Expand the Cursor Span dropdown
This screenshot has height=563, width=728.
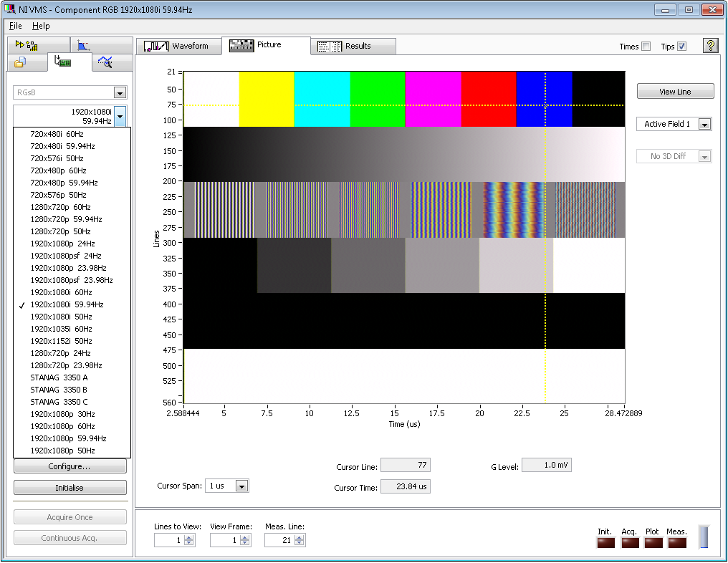tap(241, 486)
